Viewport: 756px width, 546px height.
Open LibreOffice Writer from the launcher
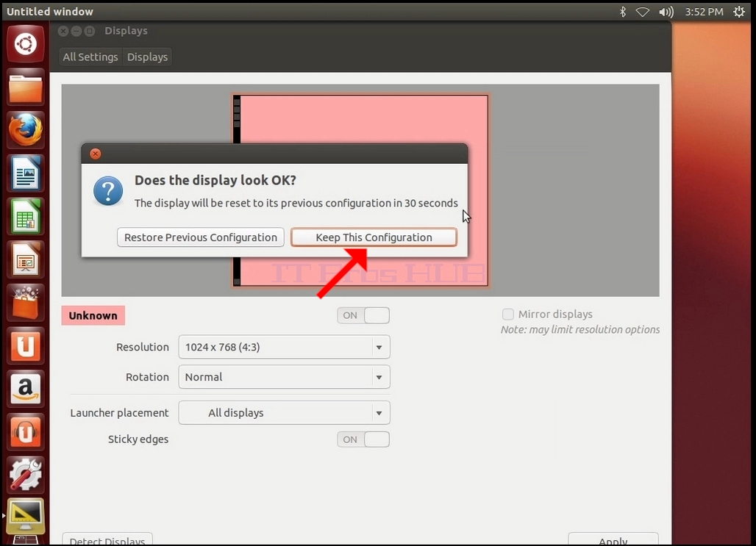26,173
